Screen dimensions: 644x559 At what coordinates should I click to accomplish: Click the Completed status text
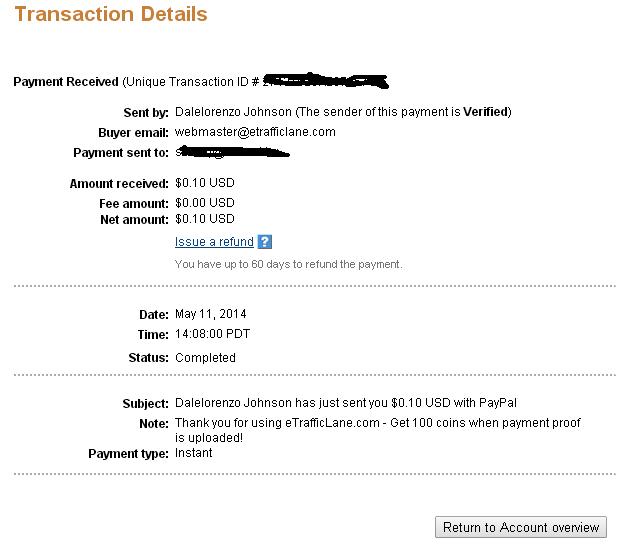pos(205,358)
